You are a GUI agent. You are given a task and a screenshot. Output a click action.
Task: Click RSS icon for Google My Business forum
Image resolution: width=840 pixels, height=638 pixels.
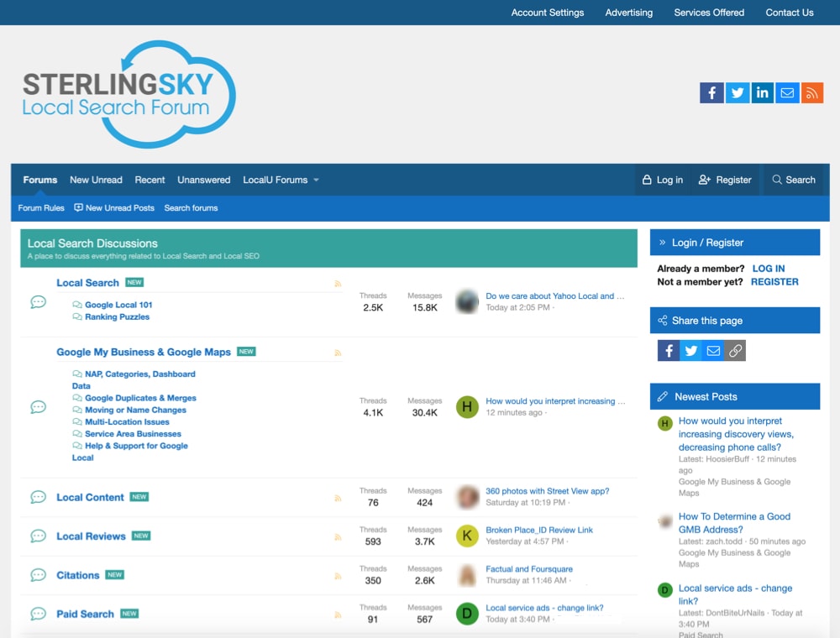338,353
